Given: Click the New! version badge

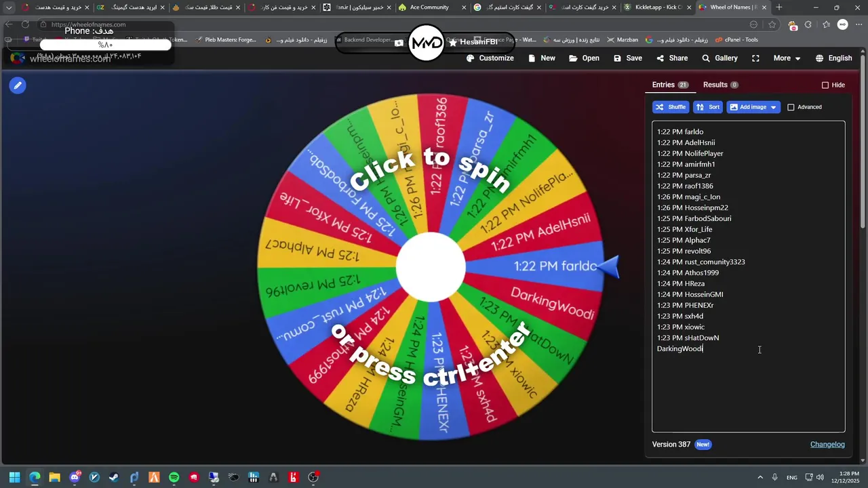Looking at the screenshot, I should (x=703, y=445).
